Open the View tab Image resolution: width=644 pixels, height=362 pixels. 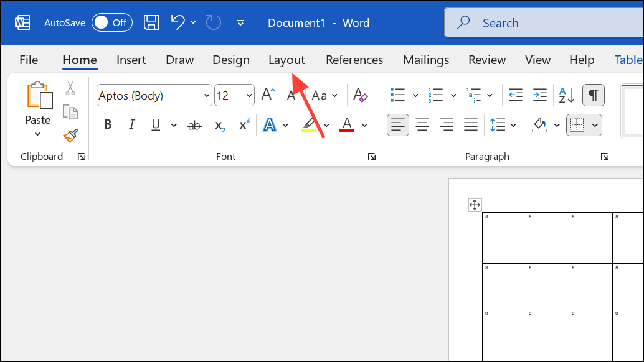537,60
